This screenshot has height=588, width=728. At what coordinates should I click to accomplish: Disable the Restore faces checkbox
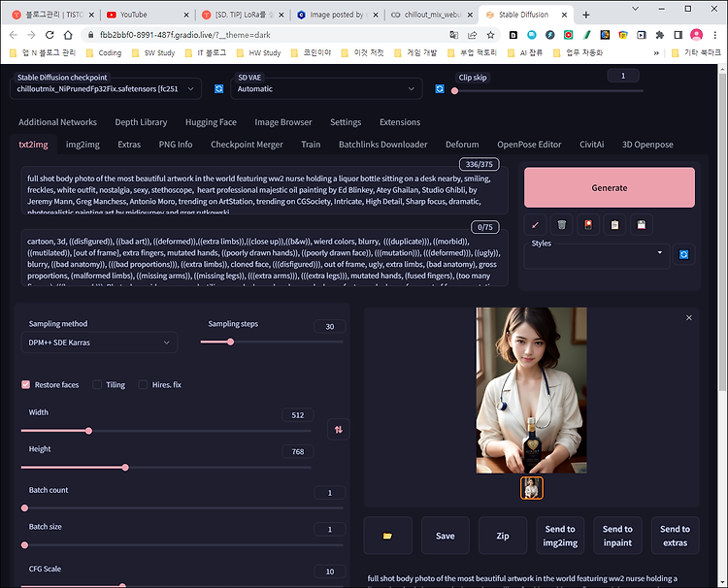[26, 385]
